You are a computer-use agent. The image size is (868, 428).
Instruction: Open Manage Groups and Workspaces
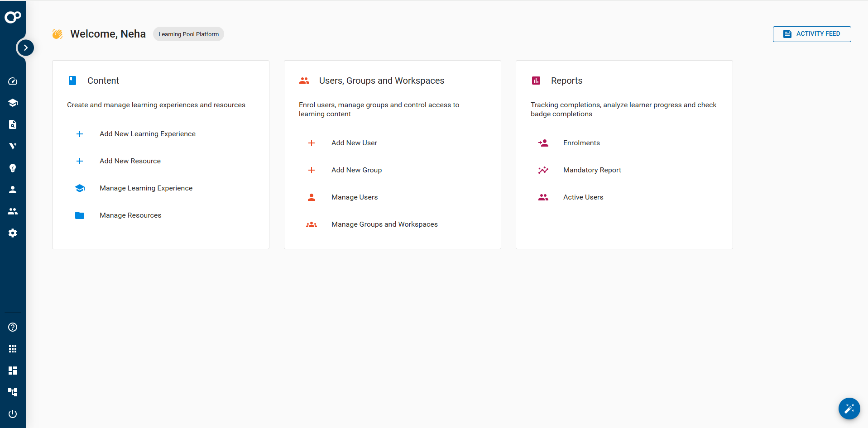[384, 224]
